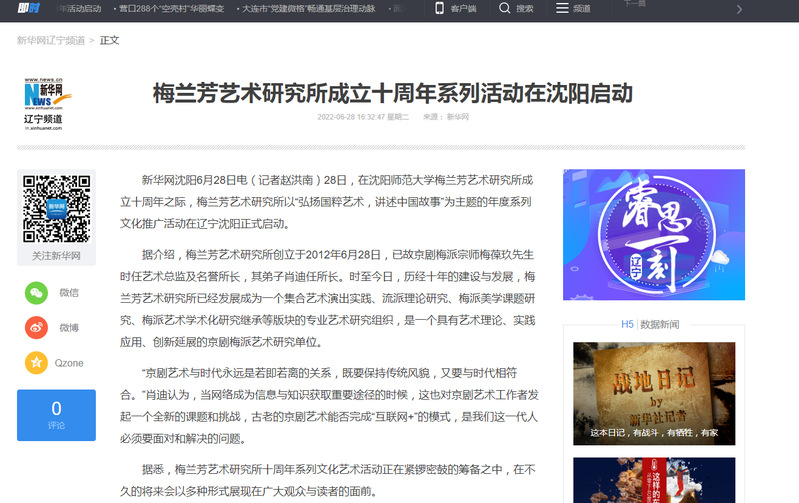Select the 数据新闻 tab
Viewport: 799px width, 503px height.
click(x=660, y=324)
